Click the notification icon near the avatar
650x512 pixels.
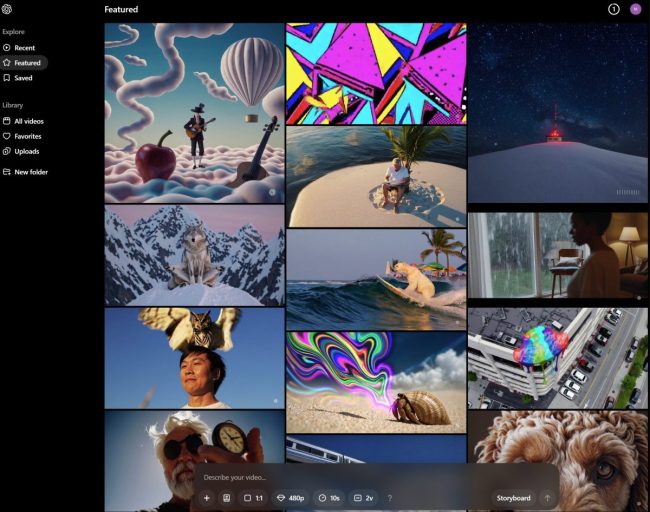[614, 9]
